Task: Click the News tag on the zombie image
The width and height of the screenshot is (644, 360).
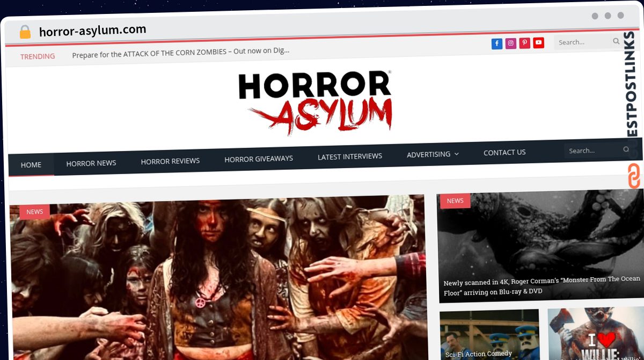Action: click(34, 212)
